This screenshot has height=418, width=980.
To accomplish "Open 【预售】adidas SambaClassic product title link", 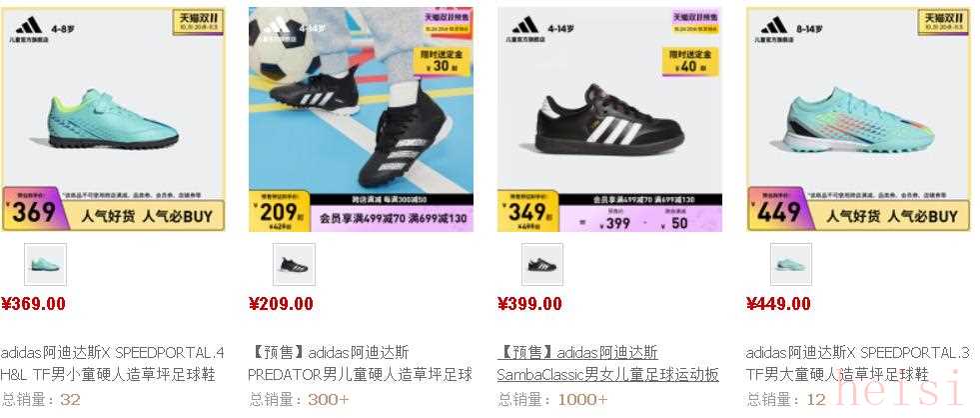I will [x=608, y=364].
